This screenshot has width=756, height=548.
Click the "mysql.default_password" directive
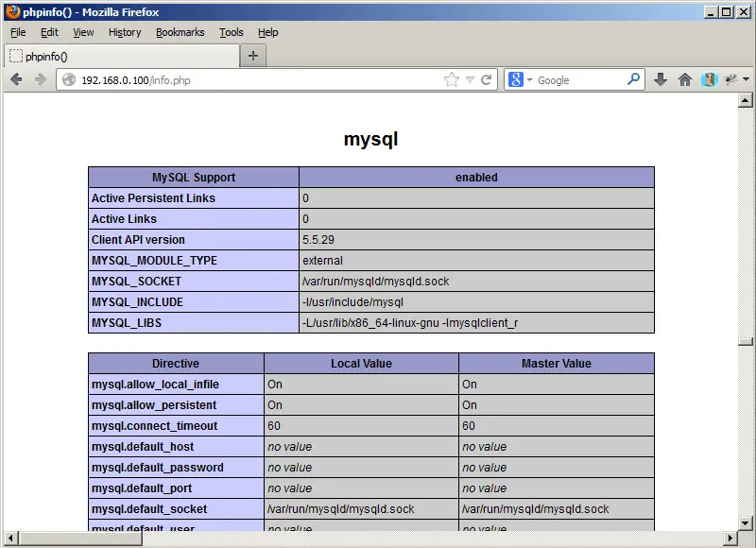tap(158, 468)
